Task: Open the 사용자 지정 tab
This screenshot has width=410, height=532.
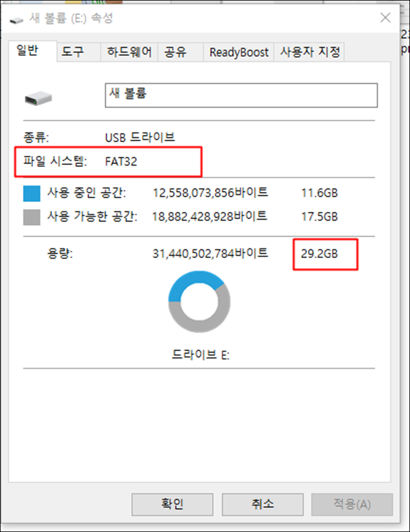Action: click(x=309, y=52)
